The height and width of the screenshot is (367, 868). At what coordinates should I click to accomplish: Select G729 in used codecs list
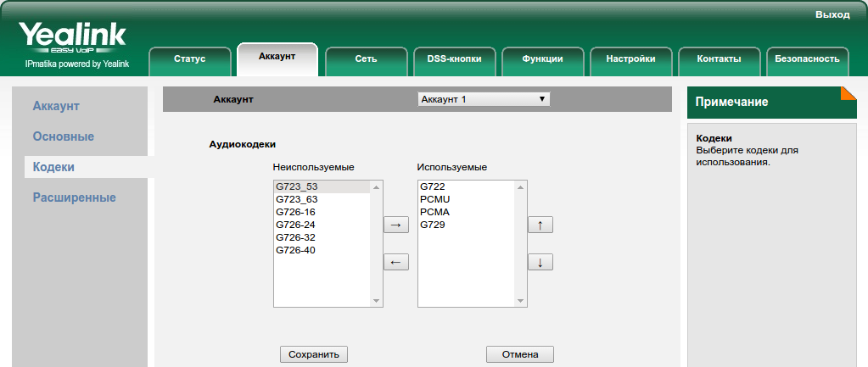[x=433, y=225]
